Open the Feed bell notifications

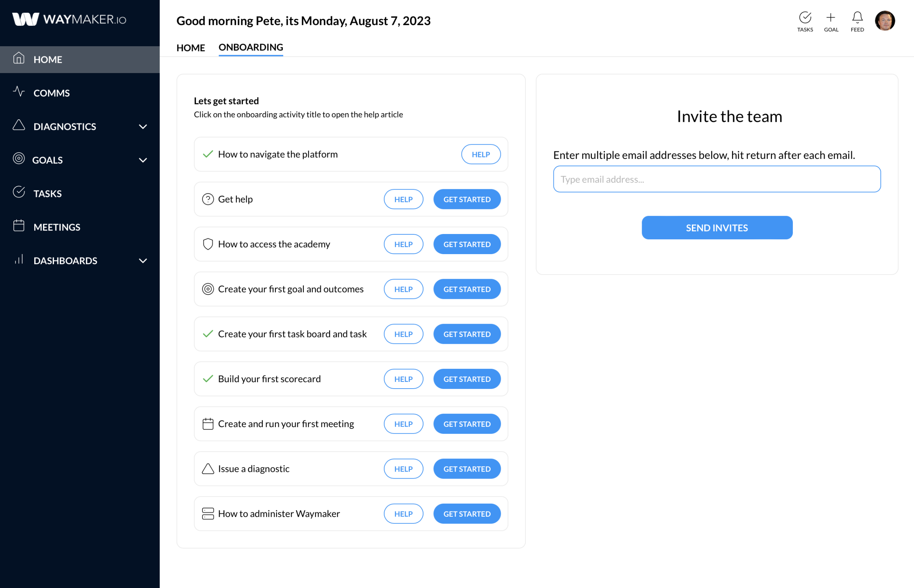[x=857, y=22]
